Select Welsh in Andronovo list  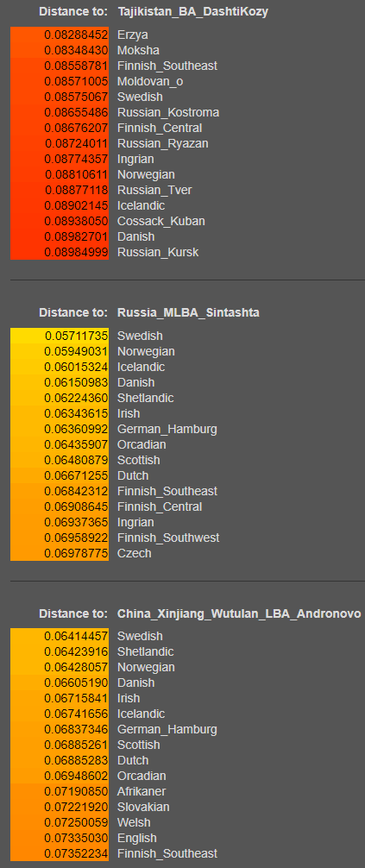click(x=134, y=822)
